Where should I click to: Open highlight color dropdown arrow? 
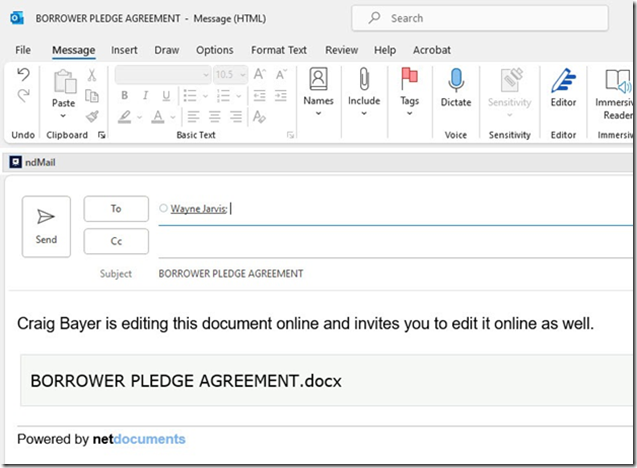[x=139, y=117]
